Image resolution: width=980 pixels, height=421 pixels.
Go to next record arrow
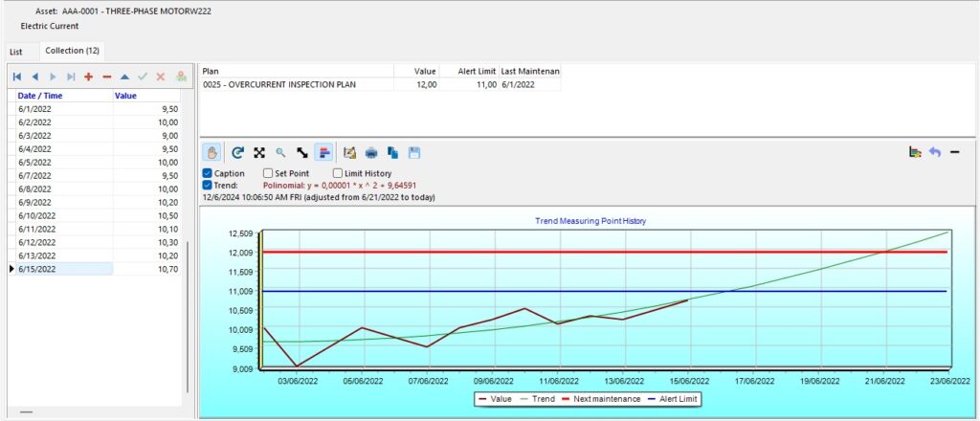tap(54, 77)
